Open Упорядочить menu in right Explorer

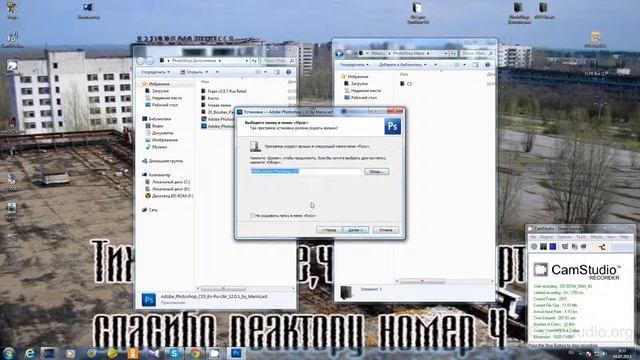tap(354, 64)
